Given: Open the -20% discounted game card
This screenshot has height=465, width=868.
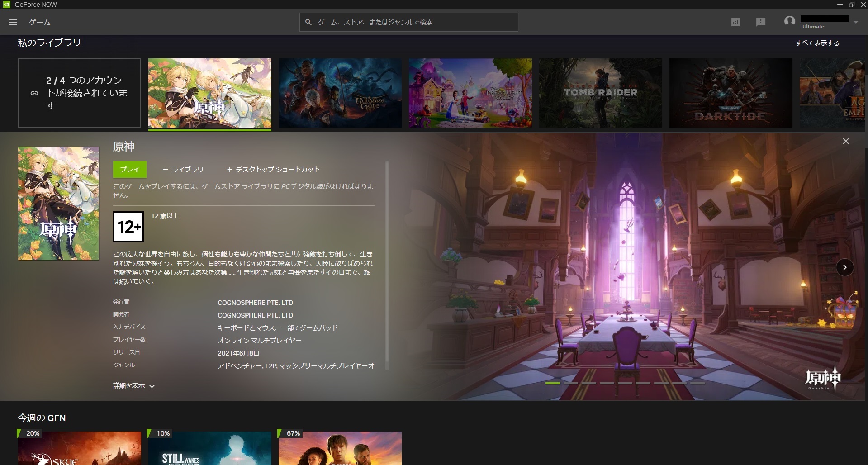Looking at the screenshot, I should coord(80,448).
